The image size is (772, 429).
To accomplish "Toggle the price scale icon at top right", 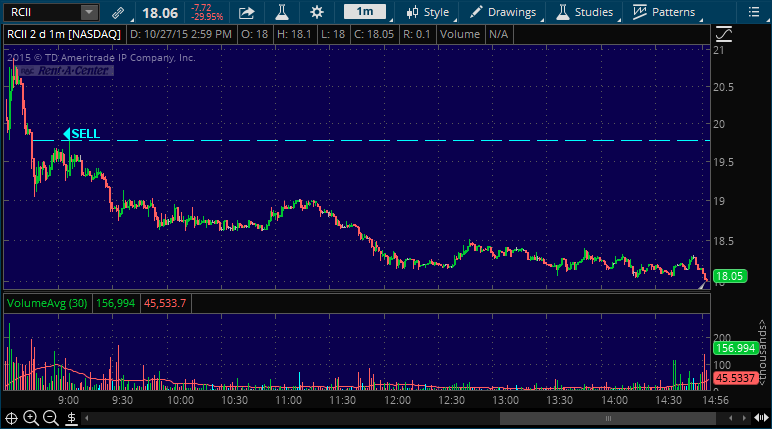I will pyautogui.click(x=724, y=34).
